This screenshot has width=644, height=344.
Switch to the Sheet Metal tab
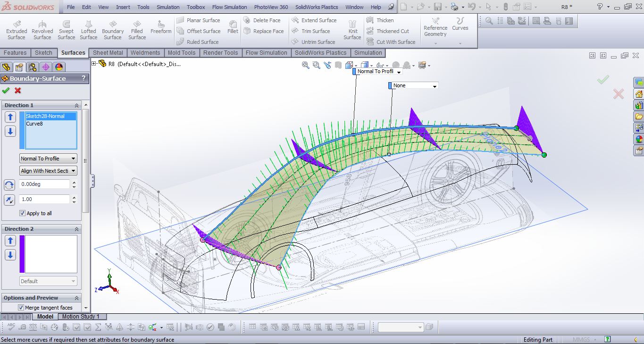(x=108, y=53)
